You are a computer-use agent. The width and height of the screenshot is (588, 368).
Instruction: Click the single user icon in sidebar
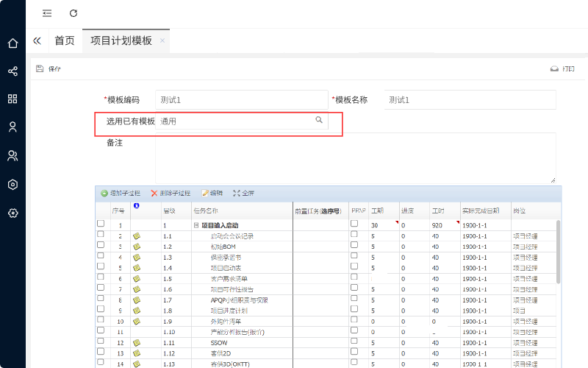(x=12, y=127)
